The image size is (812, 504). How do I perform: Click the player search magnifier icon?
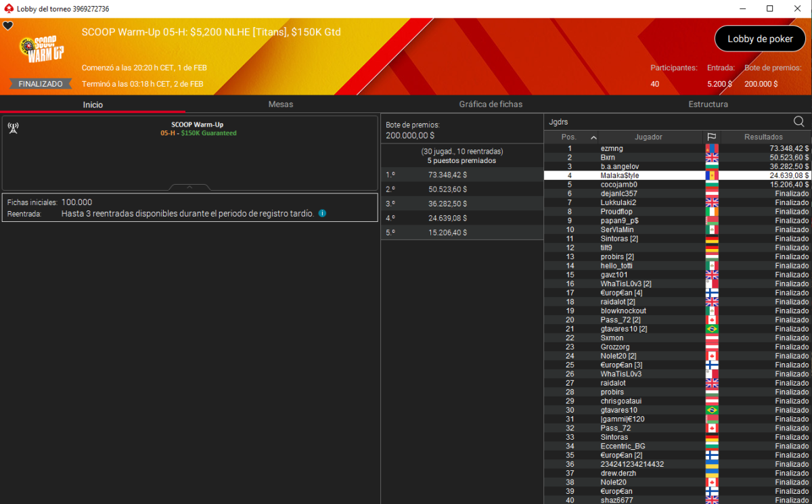point(799,122)
